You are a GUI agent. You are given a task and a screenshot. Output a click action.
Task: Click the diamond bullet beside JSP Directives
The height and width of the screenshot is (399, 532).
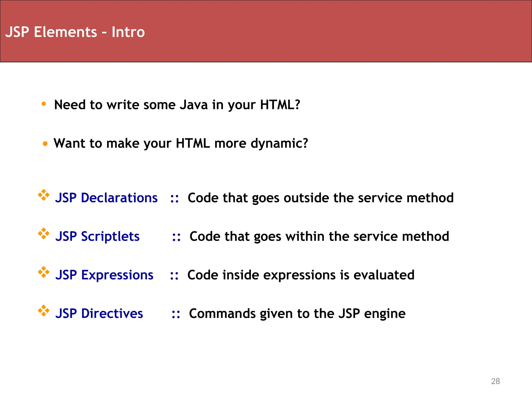(44, 311)
